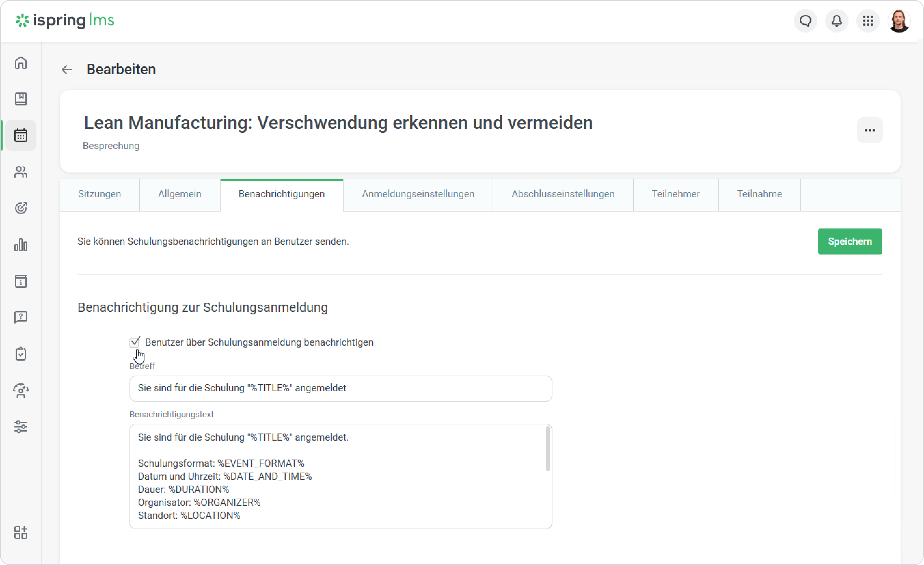This screenshot has height=565, width=924.
Task: Open the users sidebar icon
Action: [21, 172]
